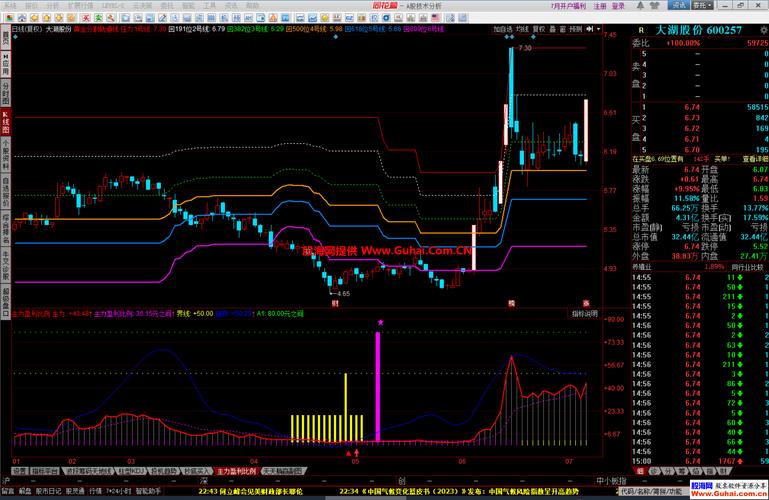
Task: Open the 帮助 menu
Action: pyautogui.click(x=253, y=5)
